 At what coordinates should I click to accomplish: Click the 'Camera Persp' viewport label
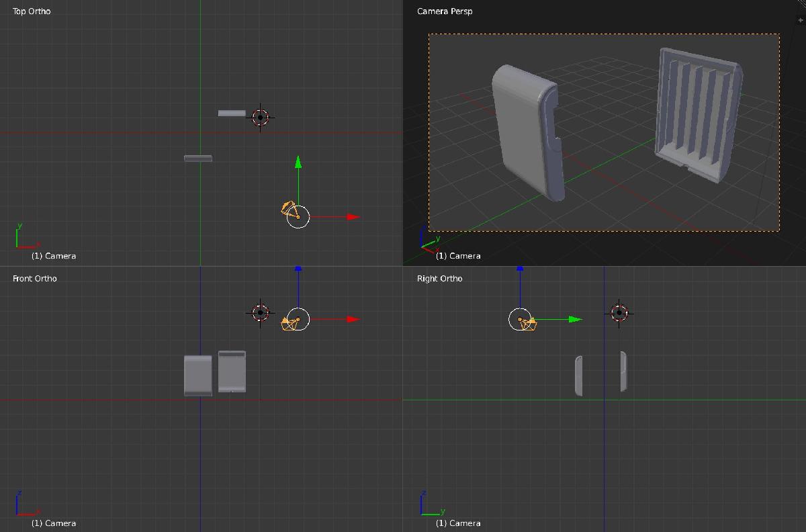pyautogui.click(x=445, y=11)
